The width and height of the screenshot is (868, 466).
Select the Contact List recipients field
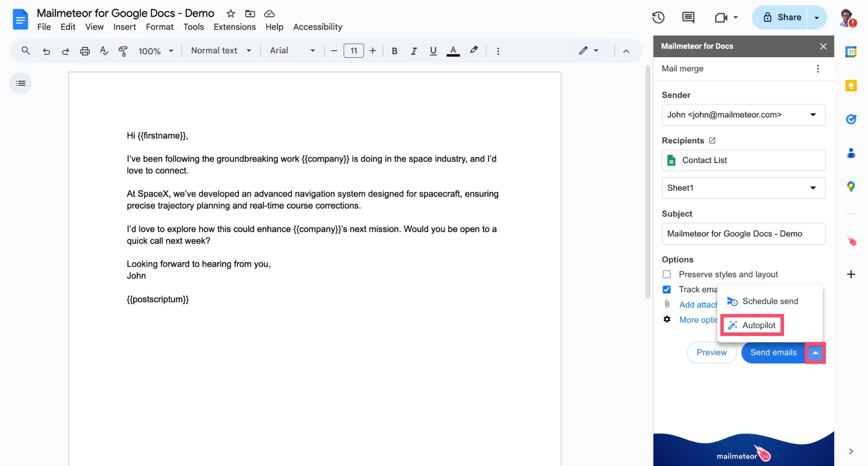(743, 160)
